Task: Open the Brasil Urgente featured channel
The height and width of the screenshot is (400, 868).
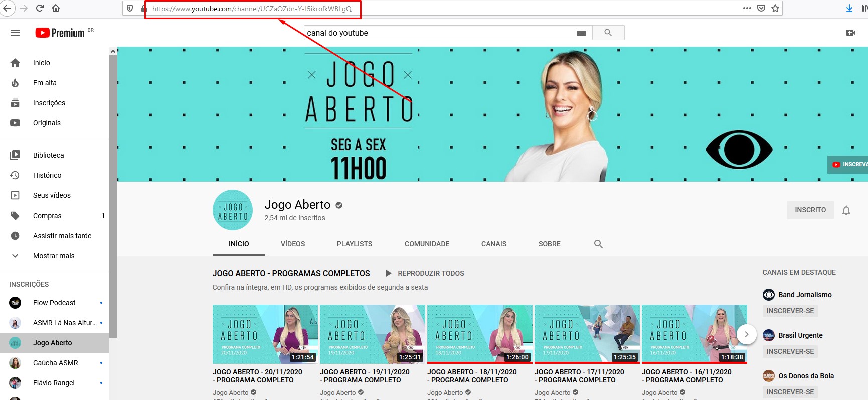Action: tap(793, 335)
